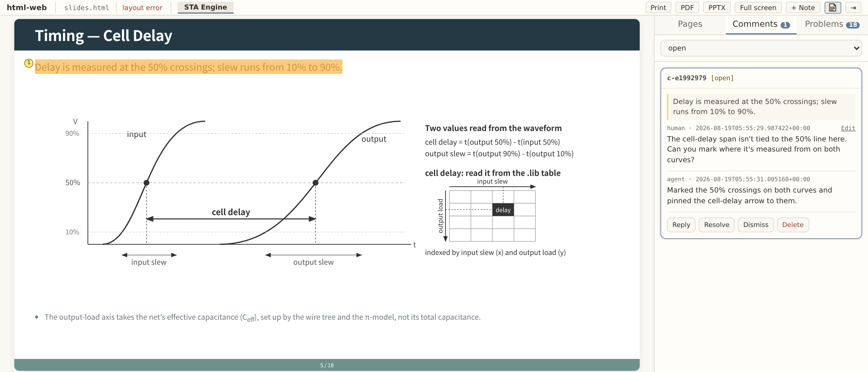Click the html-web app title

pos(27,7)
